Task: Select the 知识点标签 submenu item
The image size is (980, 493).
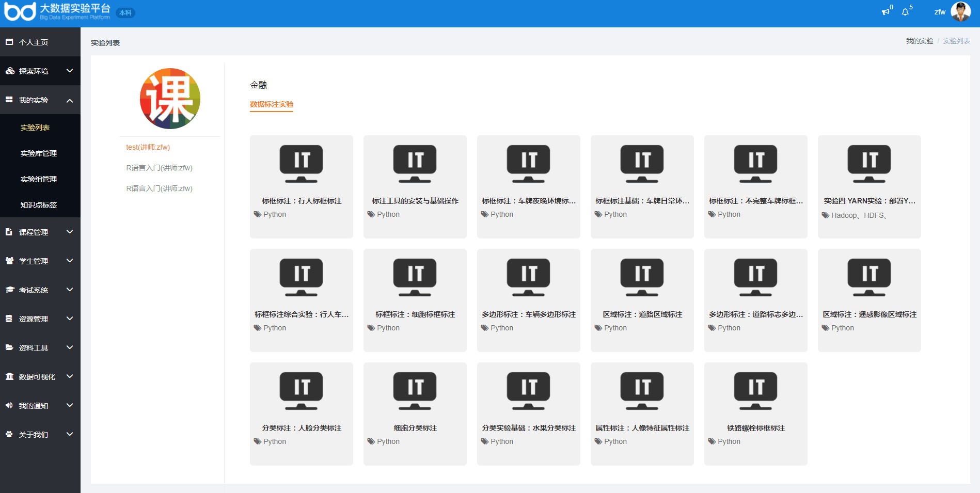Action: [x=39, y=205]
